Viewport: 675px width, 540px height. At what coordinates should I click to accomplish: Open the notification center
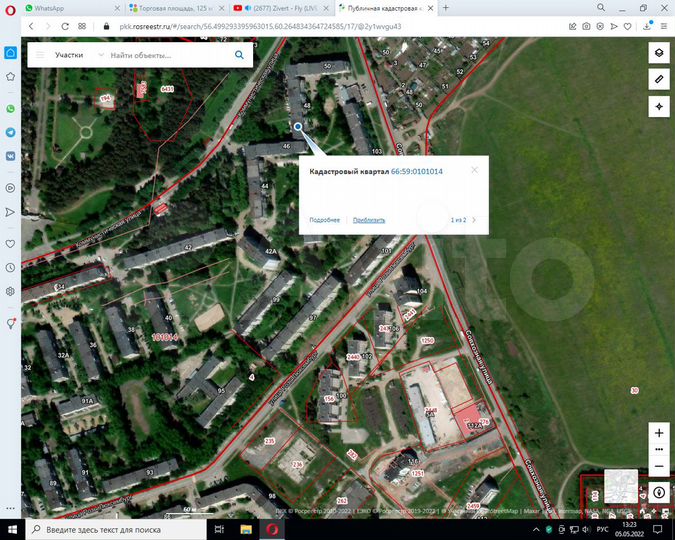(x=657, y=529)
